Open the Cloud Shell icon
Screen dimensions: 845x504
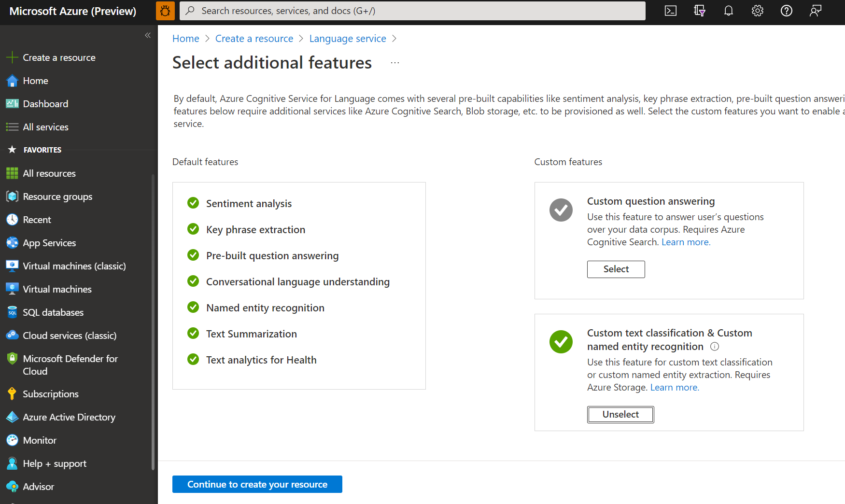click(670, 10)
